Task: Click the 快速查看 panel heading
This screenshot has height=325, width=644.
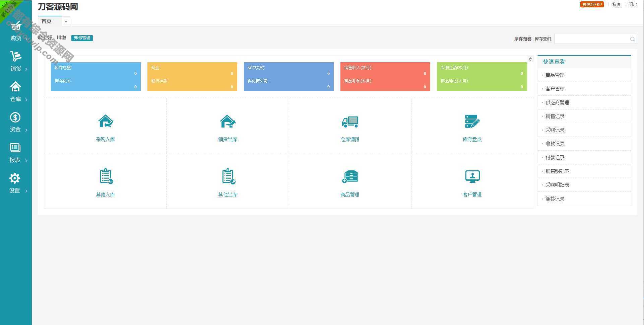Action: [554, 62]
